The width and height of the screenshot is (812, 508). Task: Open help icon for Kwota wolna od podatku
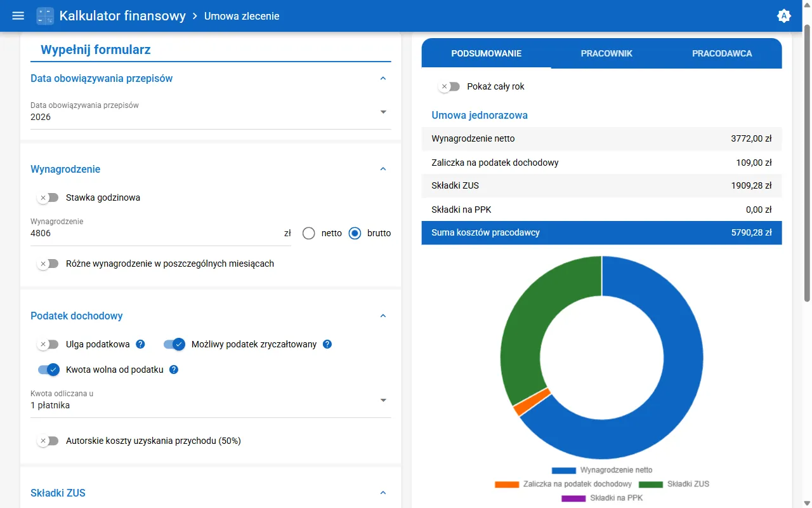click(x=174, y=370)
